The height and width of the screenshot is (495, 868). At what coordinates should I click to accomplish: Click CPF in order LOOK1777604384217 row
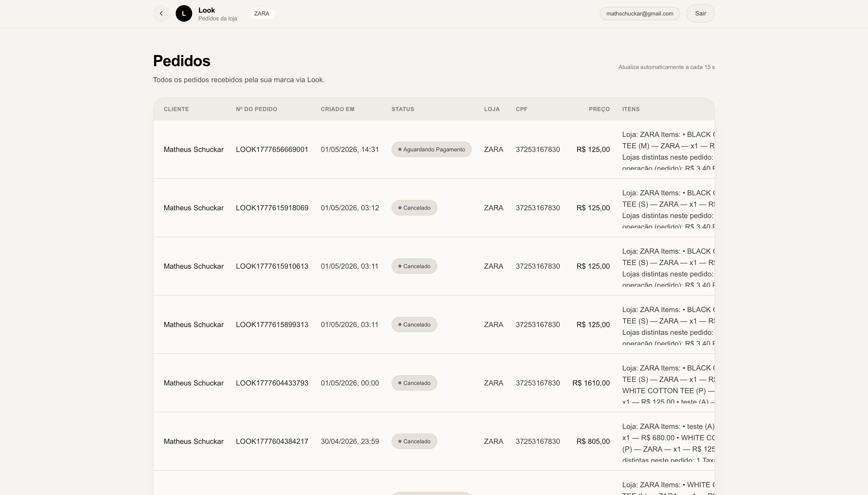538,441
